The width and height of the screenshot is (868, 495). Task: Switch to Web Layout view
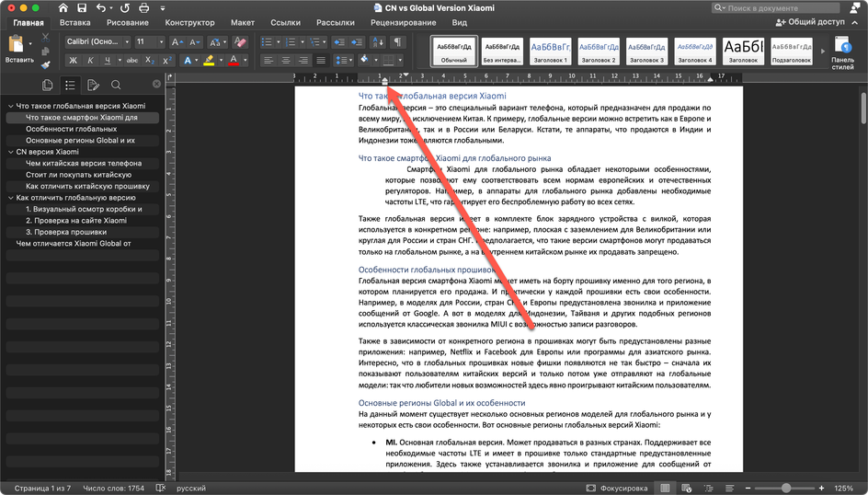click(687, 488)
